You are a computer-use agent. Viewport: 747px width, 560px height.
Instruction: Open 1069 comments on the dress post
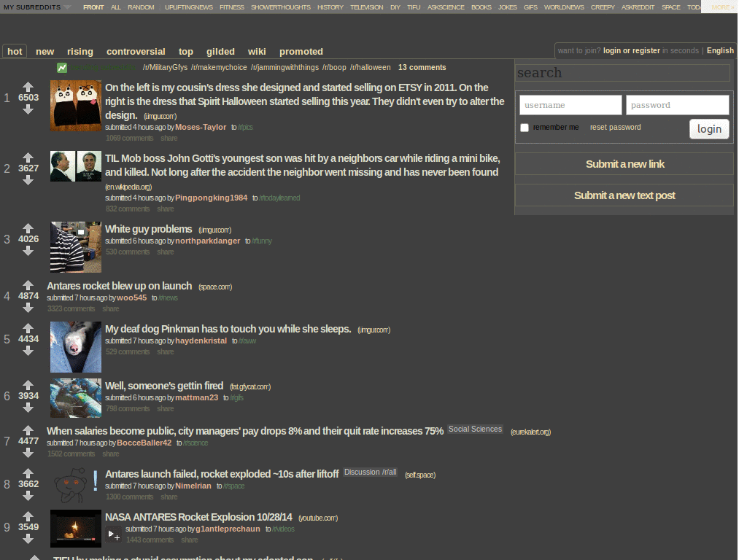click(130, 138)
